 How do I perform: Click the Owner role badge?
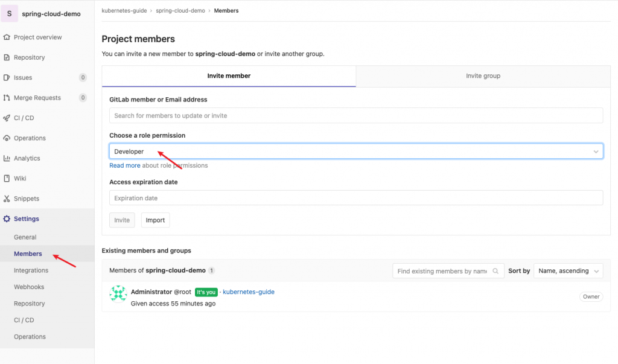click(591, 296)
